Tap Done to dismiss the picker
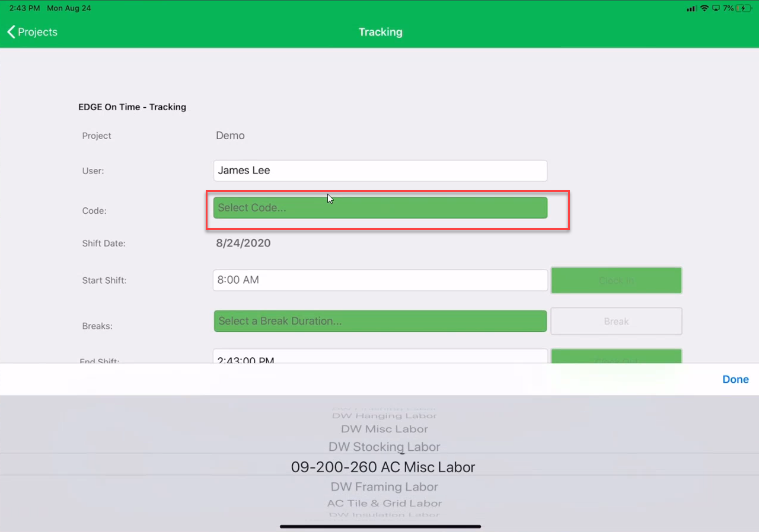Viewport: 759px width, 532px height. 735,379
